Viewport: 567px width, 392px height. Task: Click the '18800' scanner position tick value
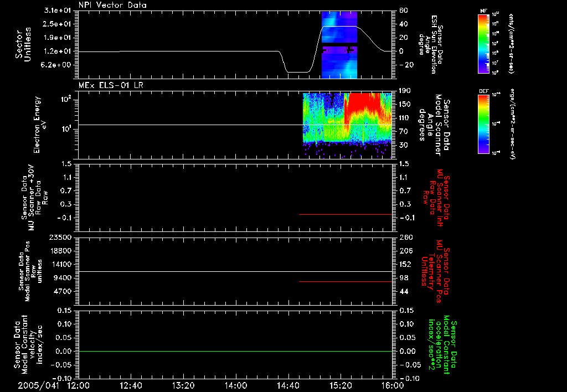click(x=60, y=251)
